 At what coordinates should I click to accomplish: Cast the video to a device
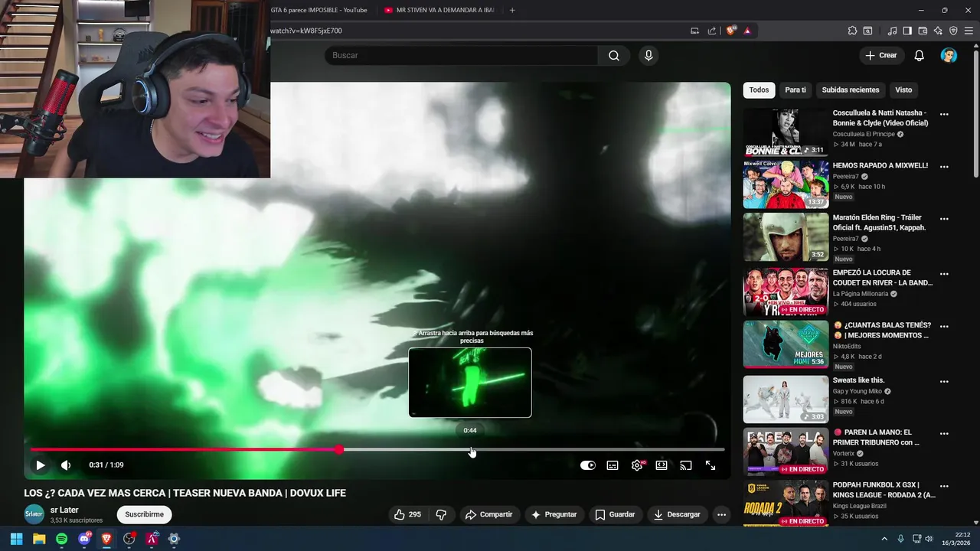[686, 465]
